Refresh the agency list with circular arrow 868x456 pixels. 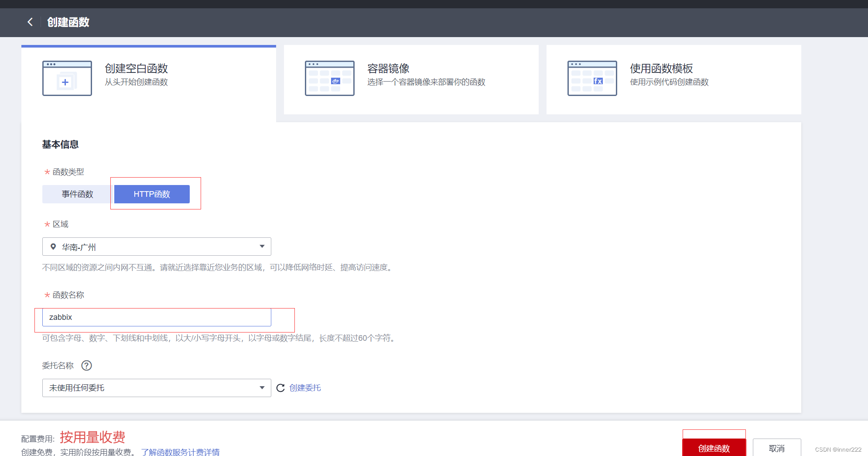coord(280,388)
